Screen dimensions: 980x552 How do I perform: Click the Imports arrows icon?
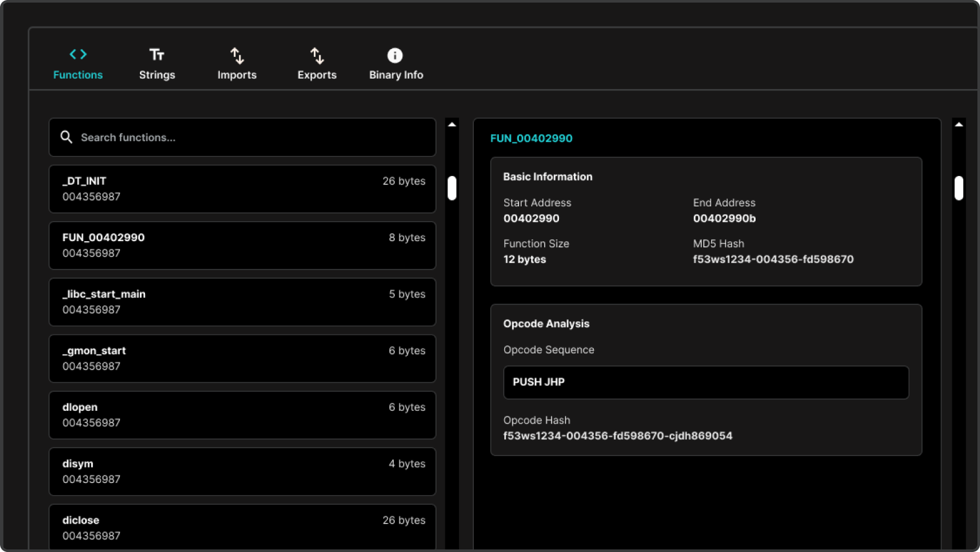237,55
